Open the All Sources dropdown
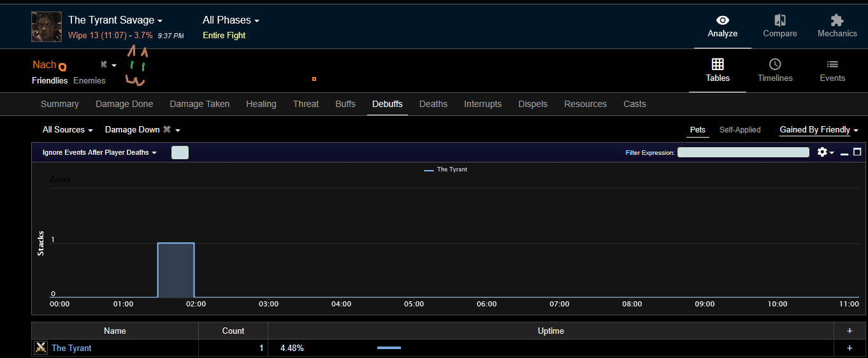 click(x=68, y=129)
